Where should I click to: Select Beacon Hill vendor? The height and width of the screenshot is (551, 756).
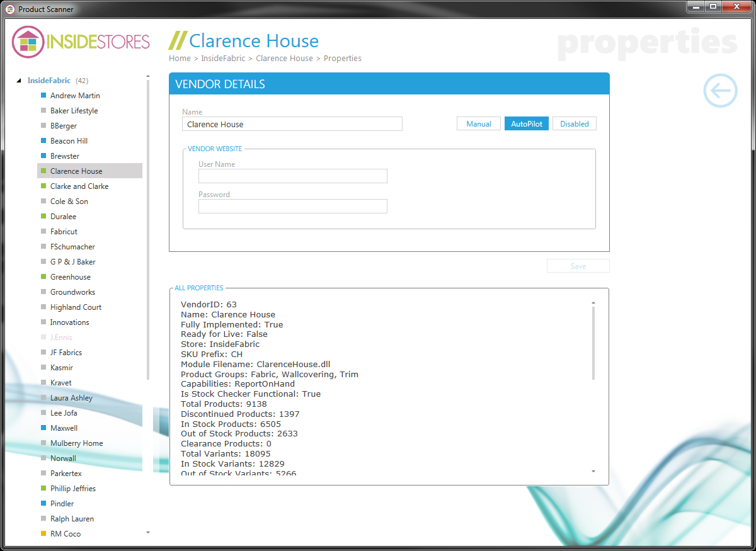(x=69, y=141)
